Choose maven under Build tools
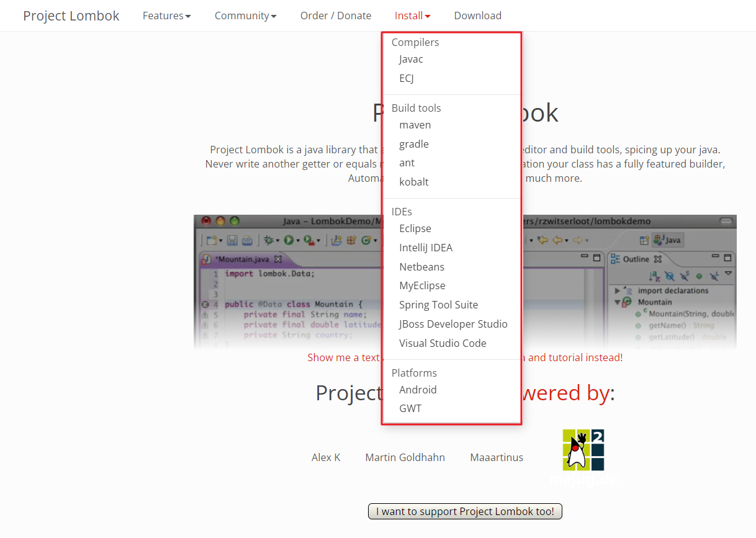The image size is (756, 538). coord(415,125)
